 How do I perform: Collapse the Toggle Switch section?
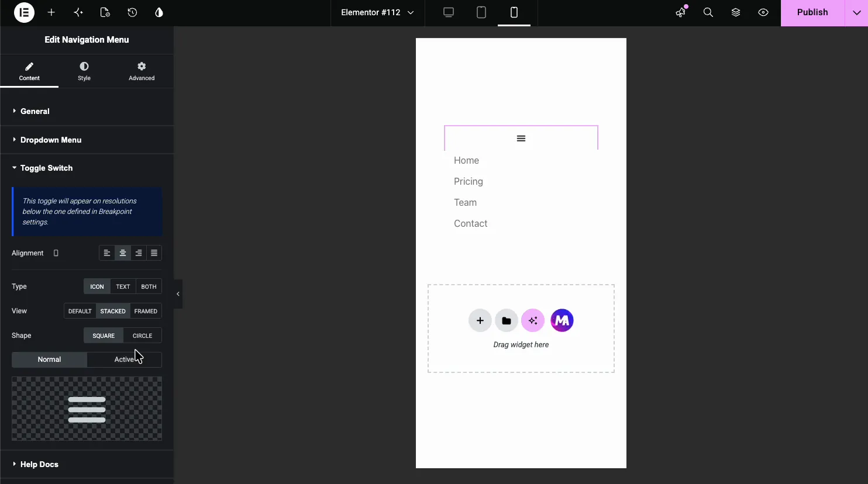point(87,168)
